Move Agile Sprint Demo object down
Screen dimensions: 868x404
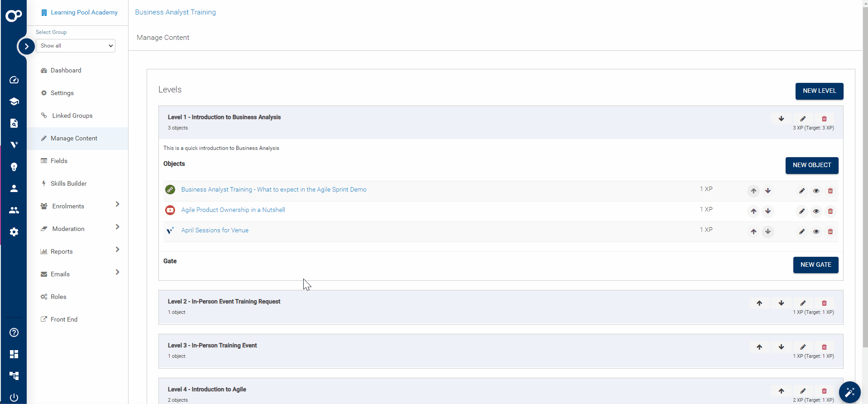tap(768, 191)
